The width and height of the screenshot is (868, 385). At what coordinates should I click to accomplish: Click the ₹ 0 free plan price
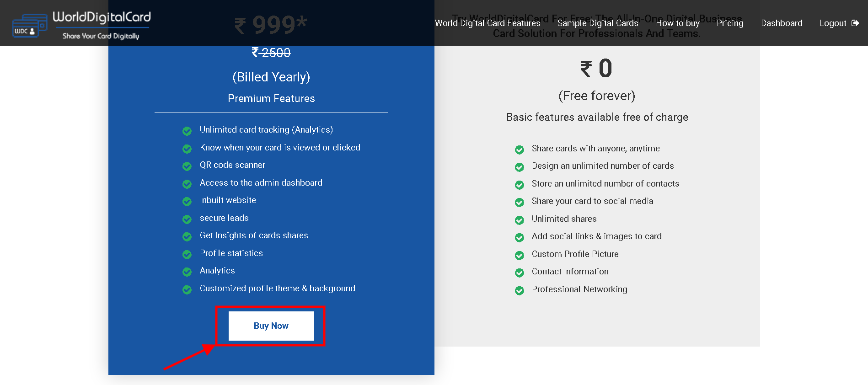click(597, 69)
